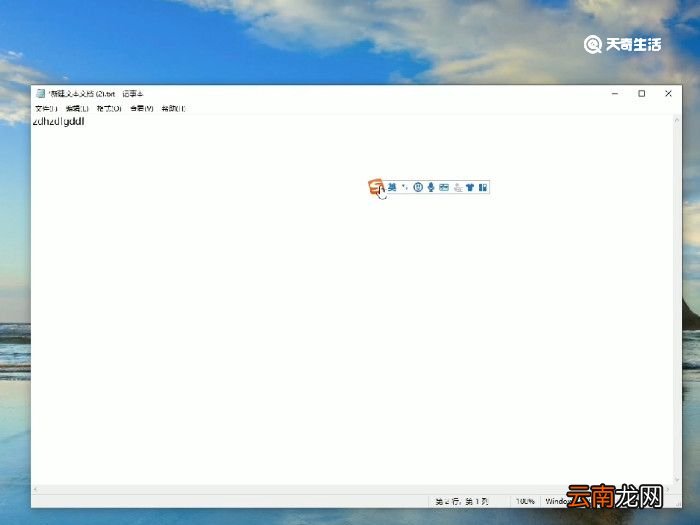Viewport: 700px width, 525px height.
Task: Toggle the punctuation mode on IME bar
Action: coord(404,187)
